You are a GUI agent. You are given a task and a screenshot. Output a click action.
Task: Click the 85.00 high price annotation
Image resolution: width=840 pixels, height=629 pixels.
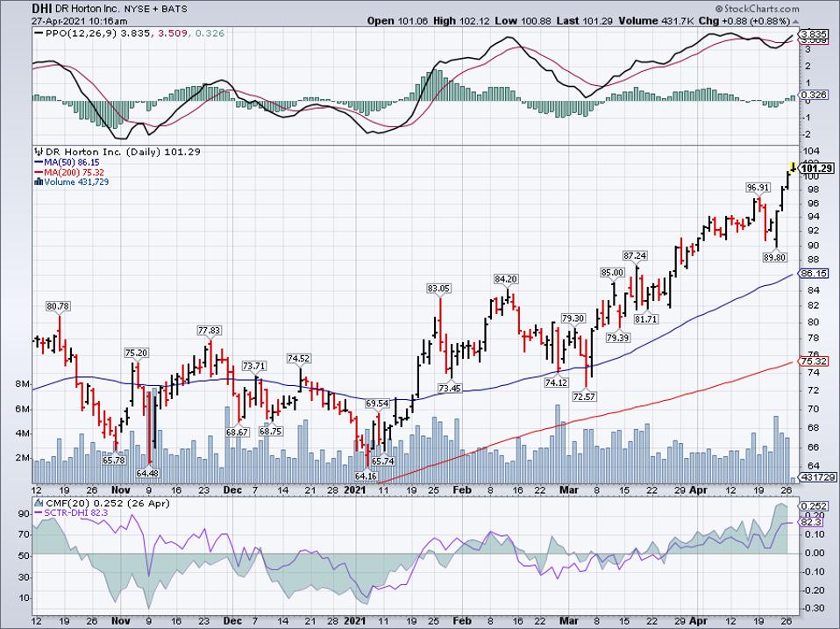click(612, 272)
